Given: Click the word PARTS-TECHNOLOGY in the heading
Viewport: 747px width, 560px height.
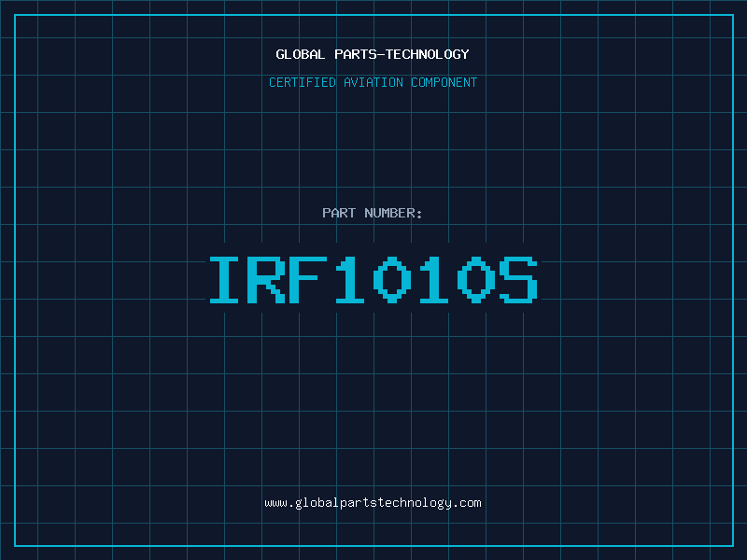Looking at the screenshot, I should coord(402,54).
